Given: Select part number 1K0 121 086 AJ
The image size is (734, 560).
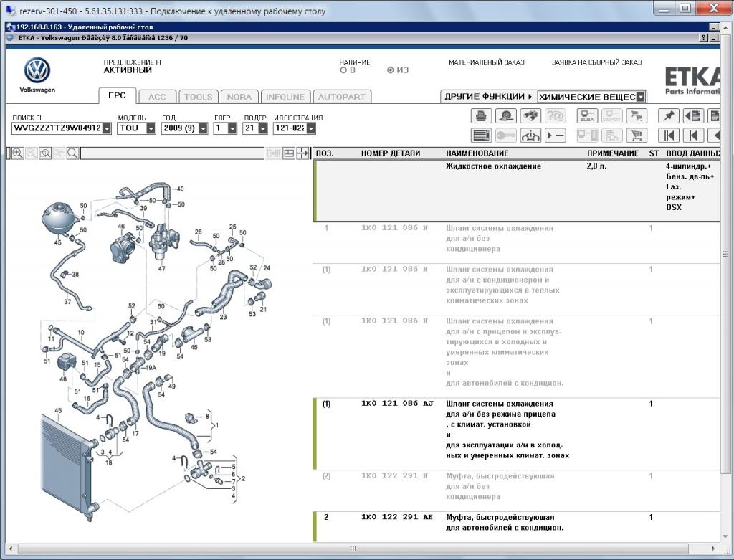Looking at the screenshot, I should (397, 403).
